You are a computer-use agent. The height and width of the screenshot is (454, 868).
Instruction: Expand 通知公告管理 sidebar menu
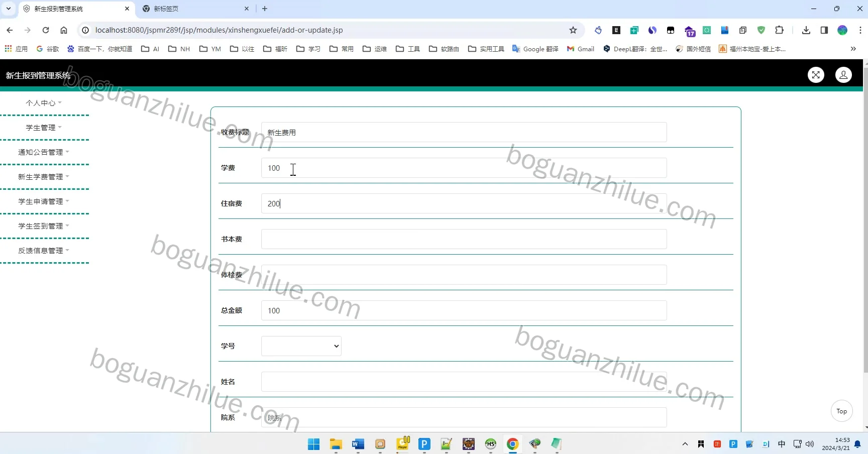(x=44, y=152)
